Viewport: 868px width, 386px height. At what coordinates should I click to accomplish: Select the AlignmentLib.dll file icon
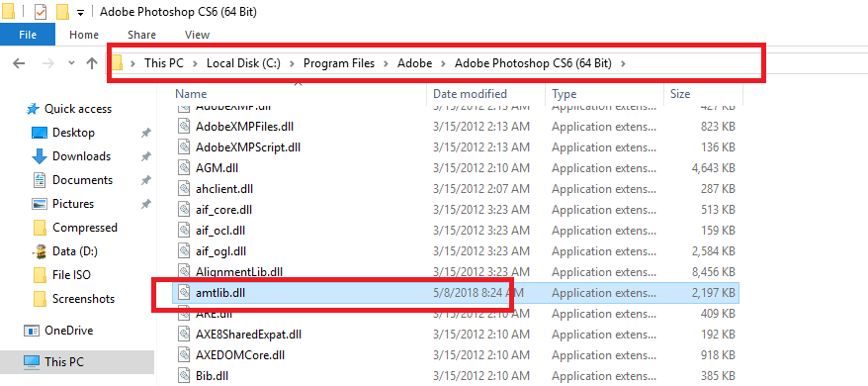184,272
